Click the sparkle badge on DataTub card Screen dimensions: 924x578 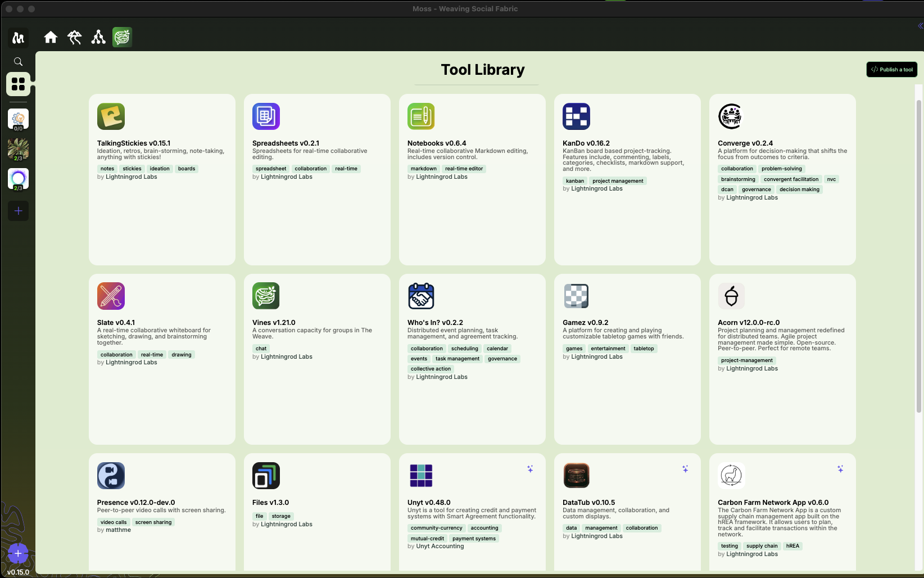(685, 469)
